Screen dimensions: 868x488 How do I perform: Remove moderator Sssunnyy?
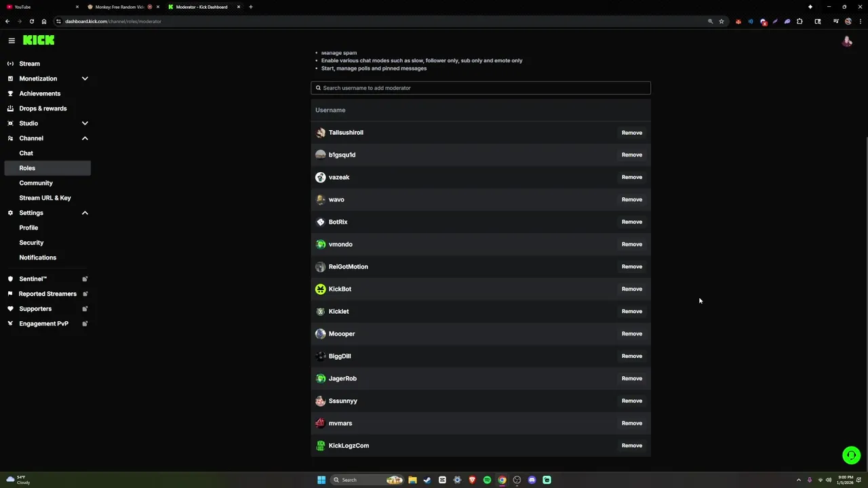click(631, 401)
